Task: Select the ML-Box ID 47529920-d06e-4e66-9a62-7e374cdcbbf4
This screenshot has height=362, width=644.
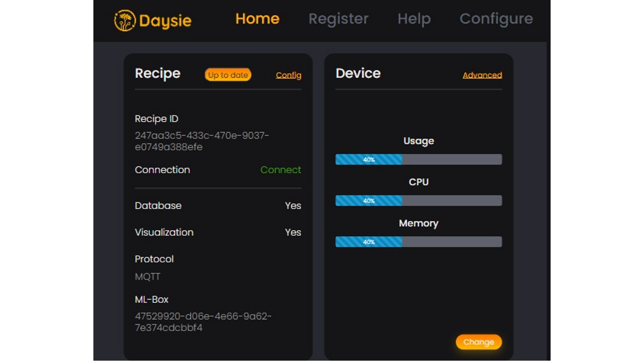Action: tap(203, 322)
